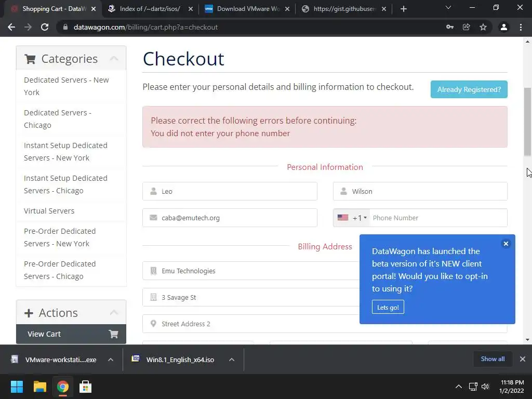Select the Shopping Cart tab
The height and width of the screenshot is (399, 532).
[54, 9]
